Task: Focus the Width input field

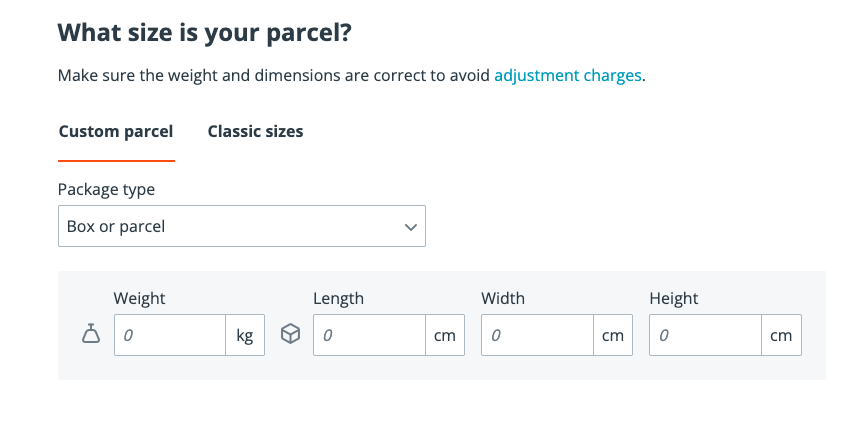Action: (x=538, y=336)
